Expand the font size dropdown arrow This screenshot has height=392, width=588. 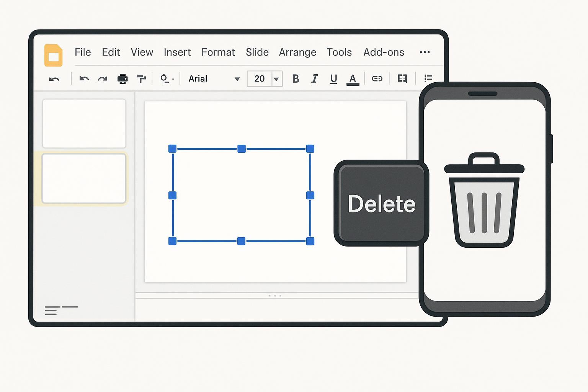(276, 79)
